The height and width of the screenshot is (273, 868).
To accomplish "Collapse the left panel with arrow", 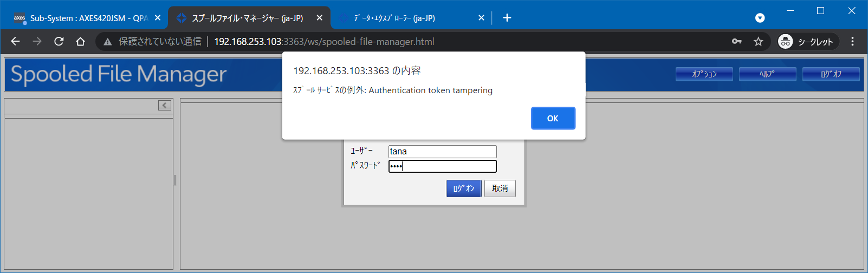I will pyautogui.click(x=165, y=106).
